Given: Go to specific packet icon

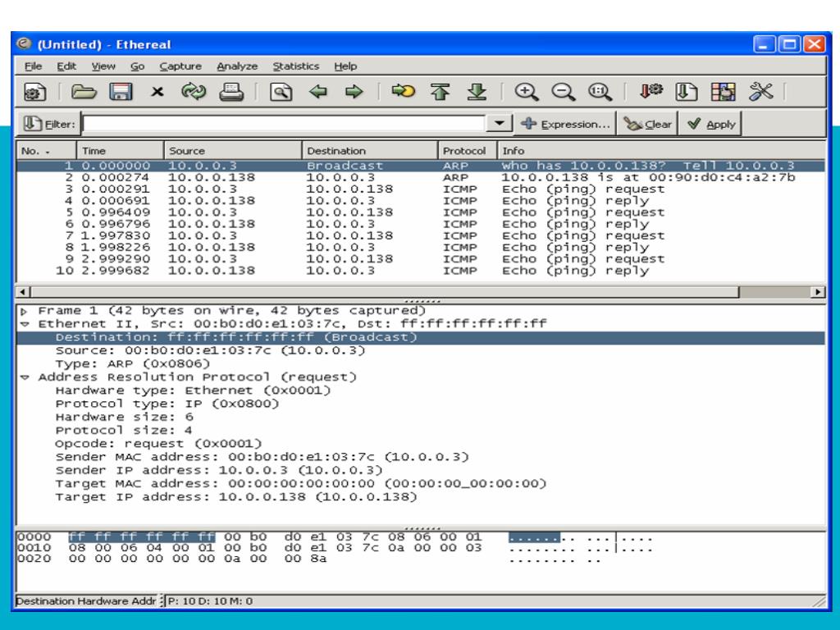Looking at the screenshot, I should (403, 92).
